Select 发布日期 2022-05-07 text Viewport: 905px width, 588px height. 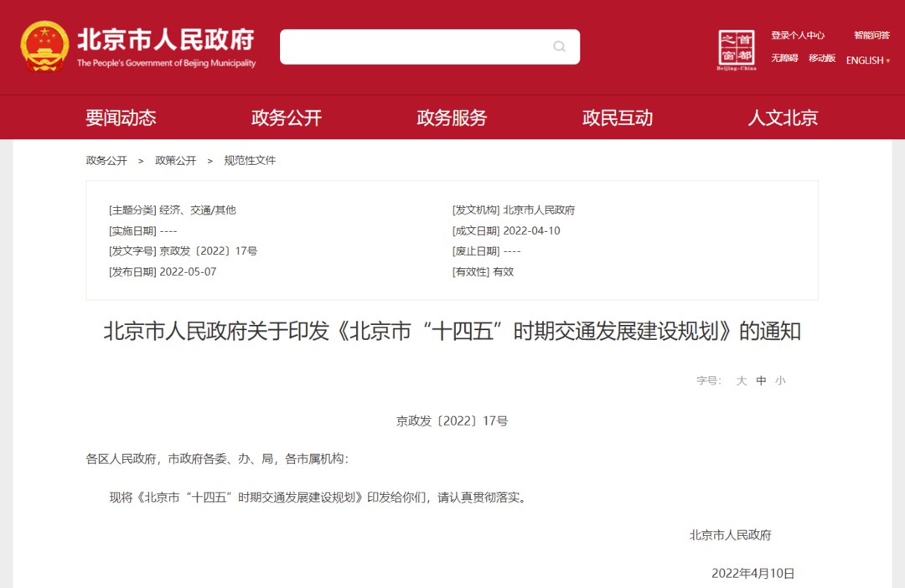pos(163,271)
